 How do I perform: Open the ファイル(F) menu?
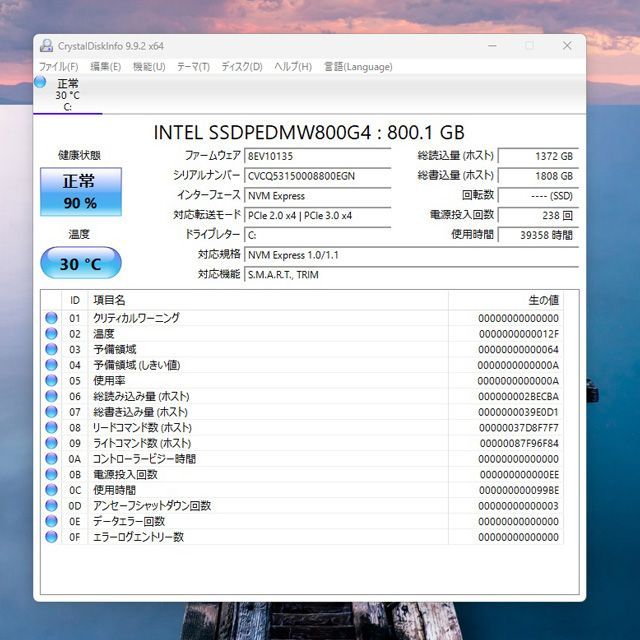pos(58,67)
